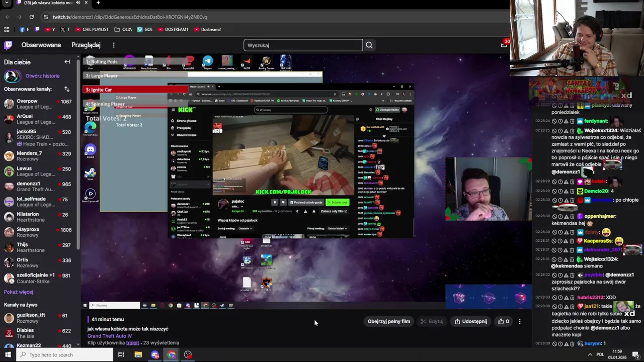Focus the Wyszukaj search field
This screenshot has width=644, height=362.
pos(303,45)
